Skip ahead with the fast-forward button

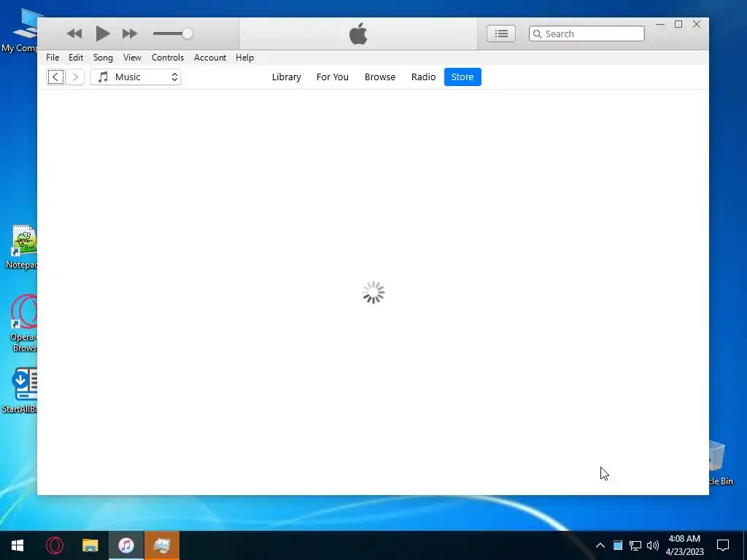coord(130,34)
